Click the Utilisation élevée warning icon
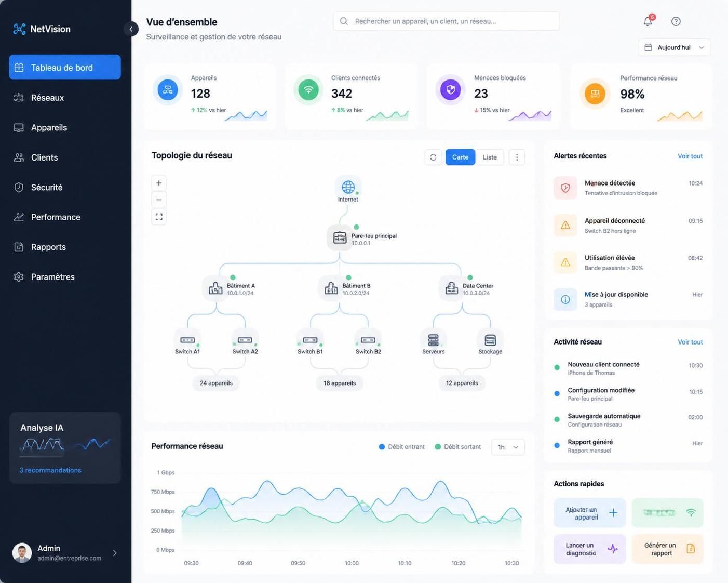Image resolution: width=728 pixels, height=583 pixels. (x=565, y=262)
